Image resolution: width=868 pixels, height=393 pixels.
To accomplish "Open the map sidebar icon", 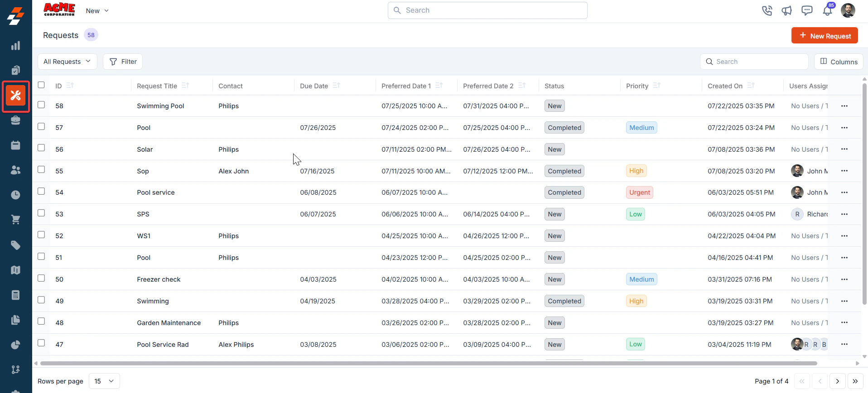I will pyautogui.click(x=15, y=270).
